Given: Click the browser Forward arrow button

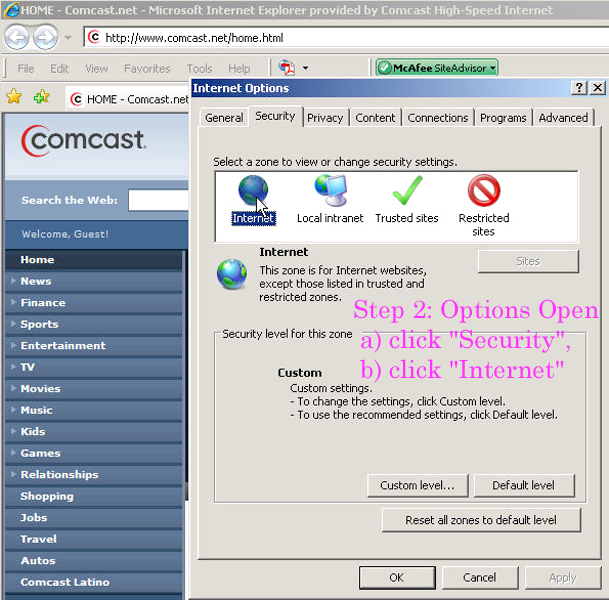Looking at the screenshot, I should pos(45,38).
